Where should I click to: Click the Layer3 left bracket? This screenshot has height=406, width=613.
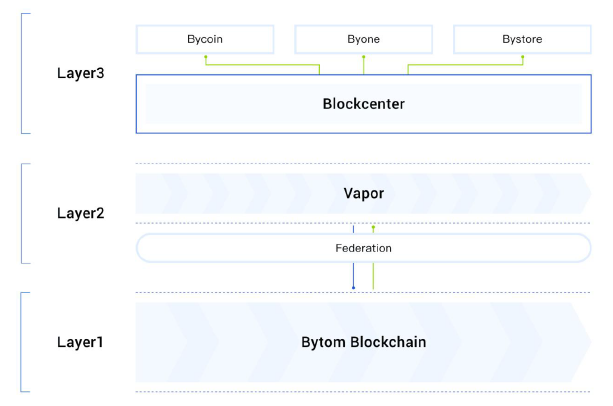pyautogui.click(x=23, y=73)
